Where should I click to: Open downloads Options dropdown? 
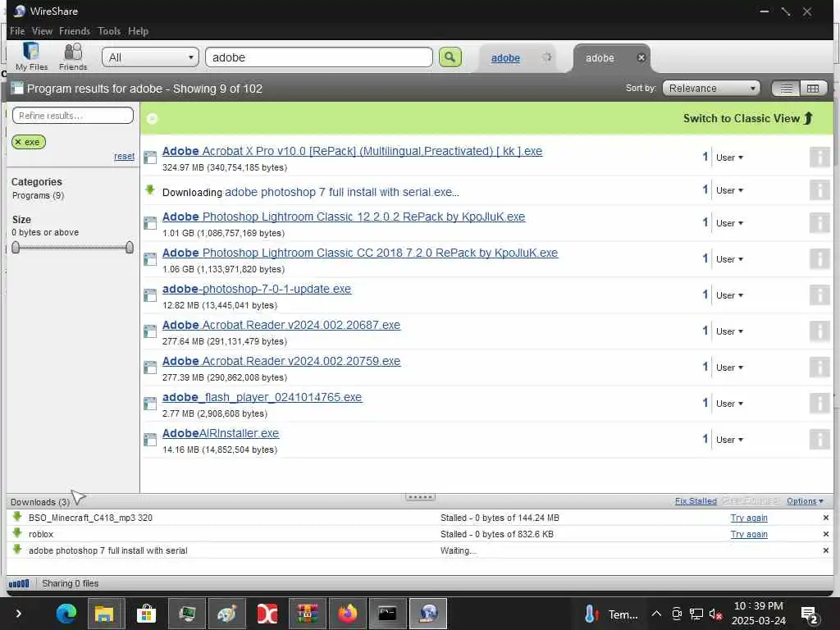pyautogui.click(x=805, y=501)
